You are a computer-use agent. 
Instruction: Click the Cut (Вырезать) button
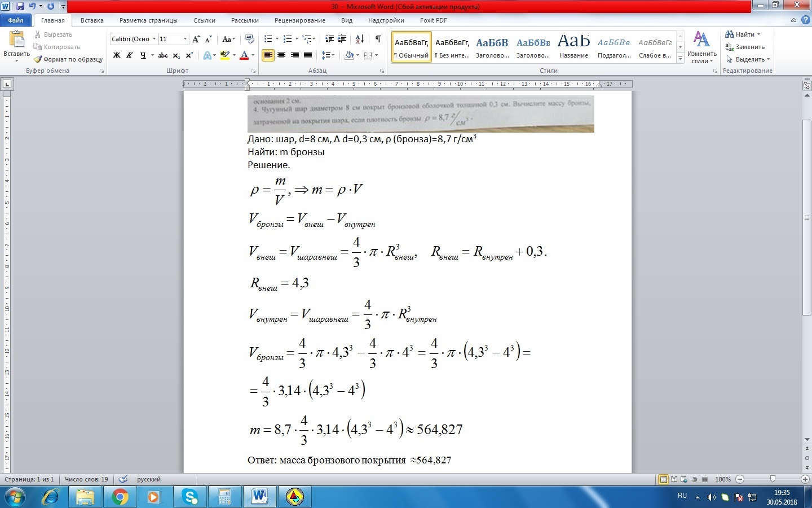coord(53,34)
